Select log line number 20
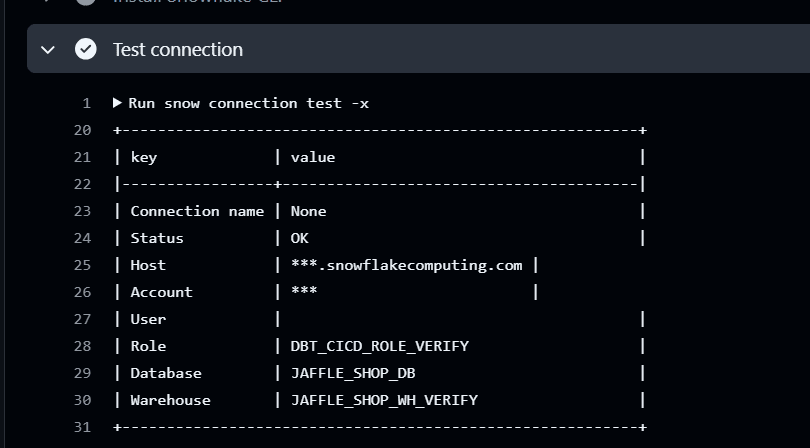The height and width of the screenshot is (448, 810). (x=83, y=130)
